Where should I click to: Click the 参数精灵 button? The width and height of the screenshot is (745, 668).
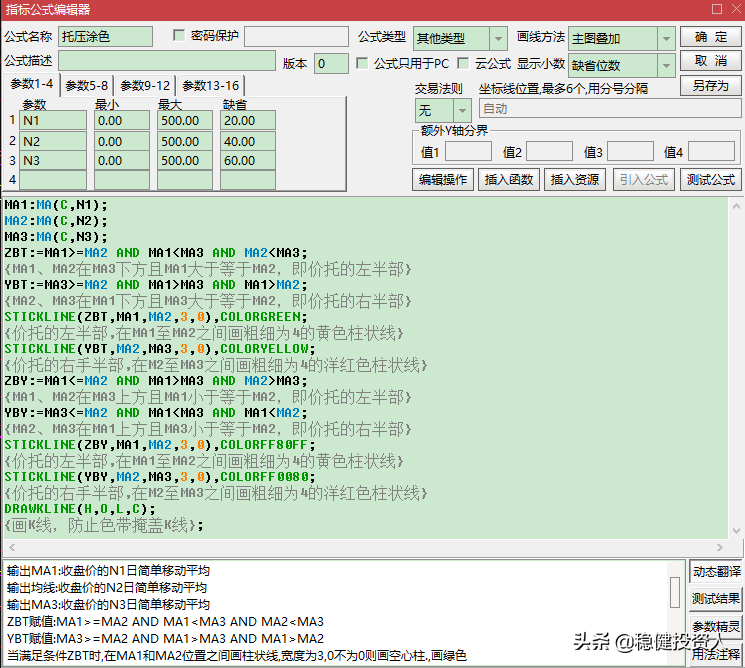pos(716,626)
